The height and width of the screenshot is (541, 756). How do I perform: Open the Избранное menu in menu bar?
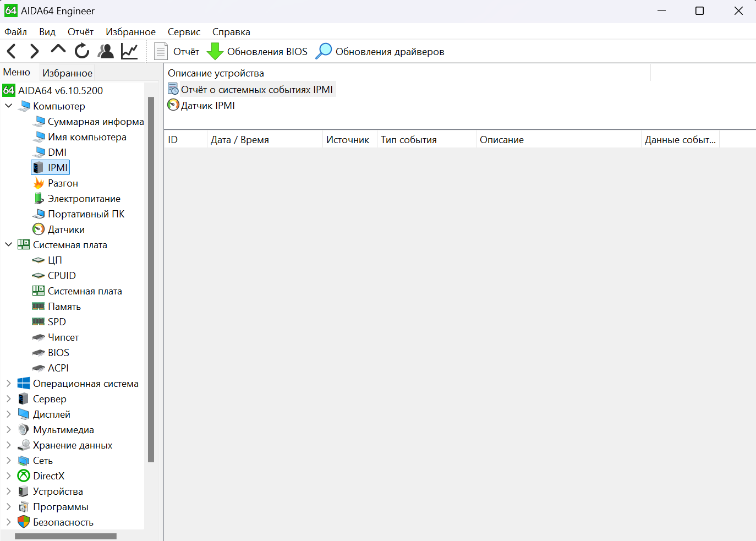point(131,32)
